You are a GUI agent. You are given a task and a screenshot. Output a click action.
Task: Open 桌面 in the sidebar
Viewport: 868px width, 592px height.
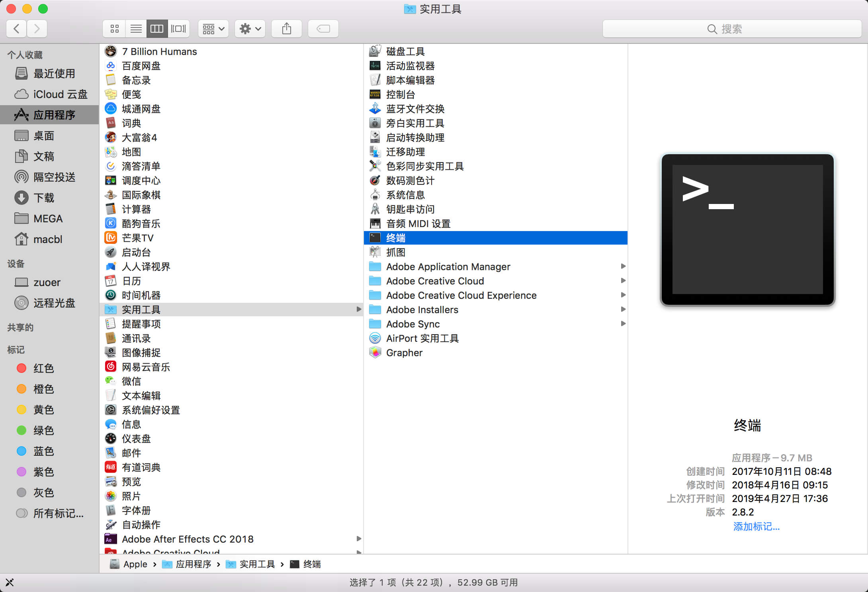tap(49, 135)
